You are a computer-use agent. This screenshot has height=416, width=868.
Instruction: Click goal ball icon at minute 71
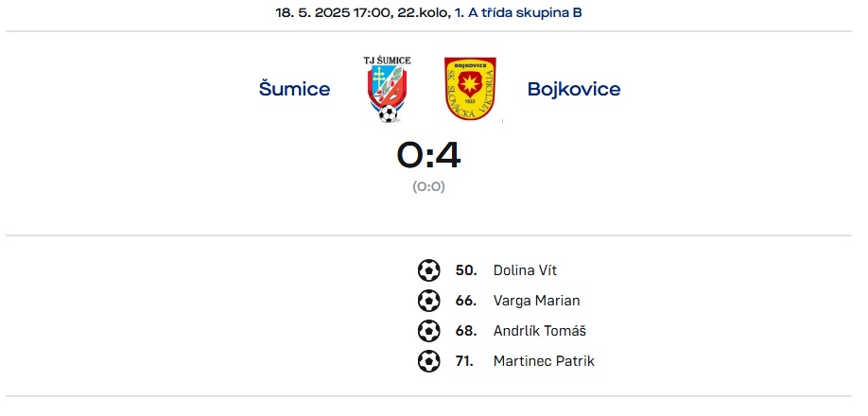(x=429, y=361)
